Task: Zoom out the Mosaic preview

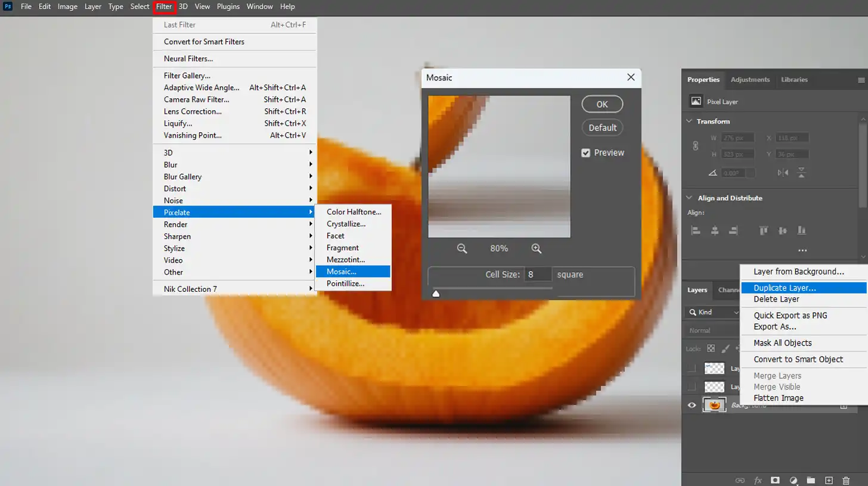Action: [x=461, y=248]
